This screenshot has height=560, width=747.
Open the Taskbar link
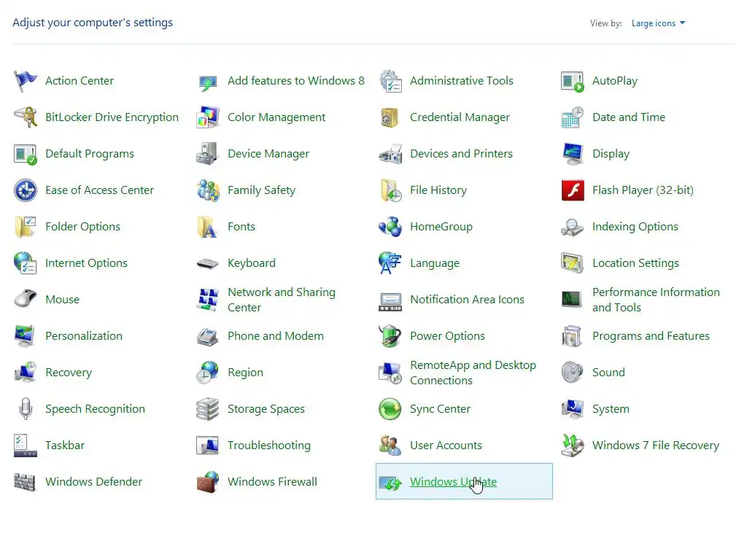point(65,446)
